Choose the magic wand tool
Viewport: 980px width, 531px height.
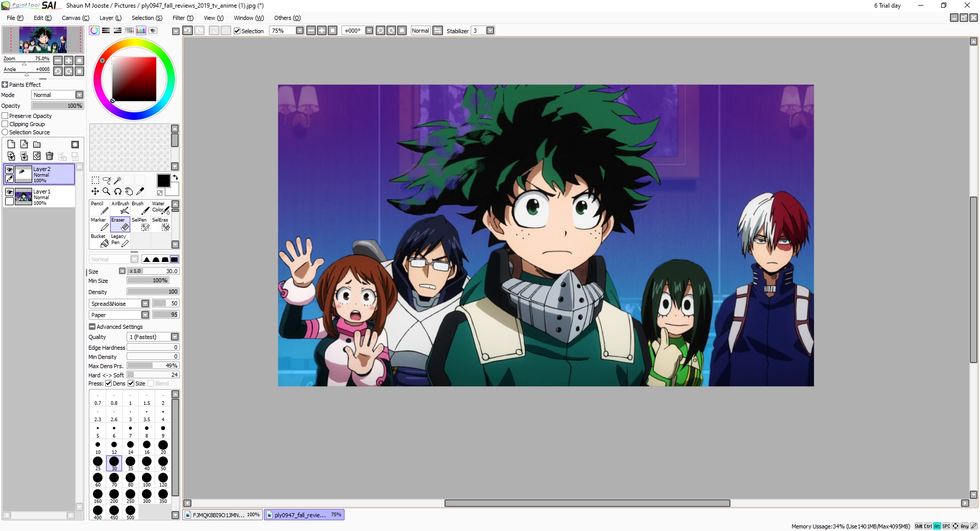(x=117, y=180)
